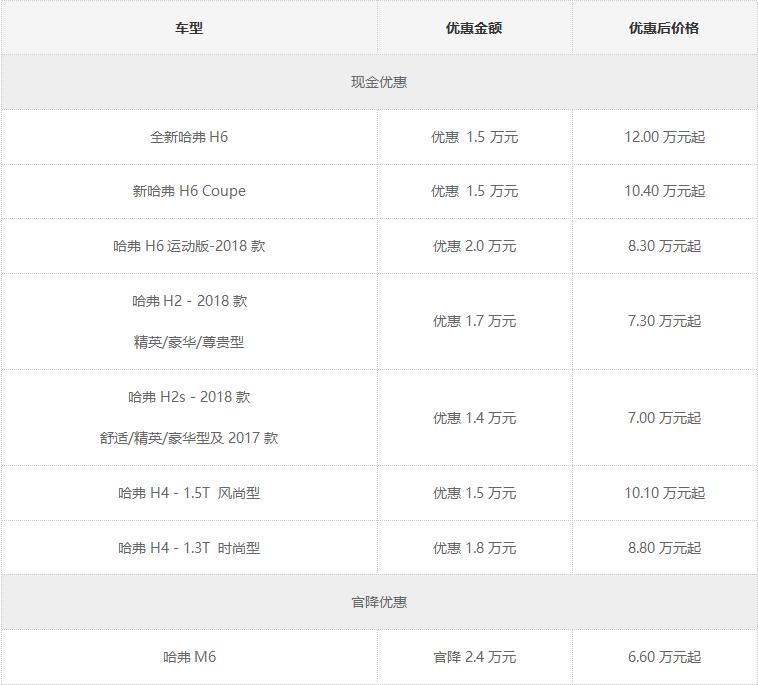This screenshot has height=685, width=758.
Task: Click the 哈弗 H4 - 1.3T 时尚型 cell
Action: (189, 548)
